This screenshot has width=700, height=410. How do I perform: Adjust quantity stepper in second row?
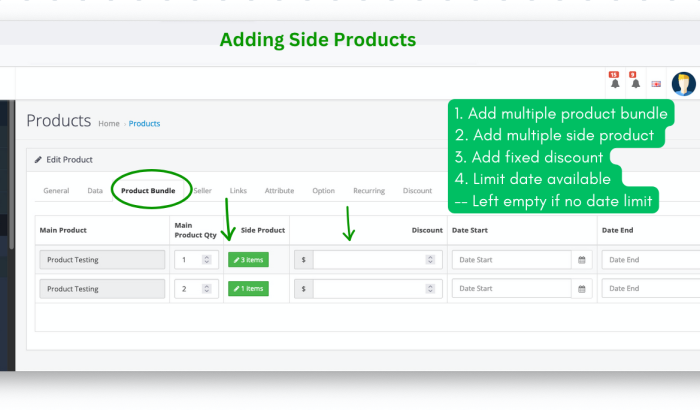pos(206,289)
